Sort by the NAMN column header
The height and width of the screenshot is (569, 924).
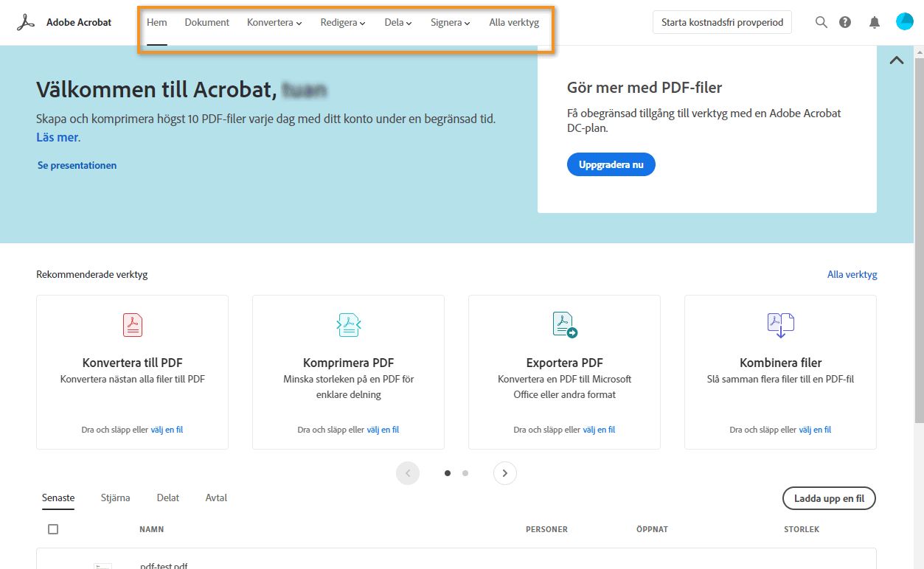tap(152, 529)
